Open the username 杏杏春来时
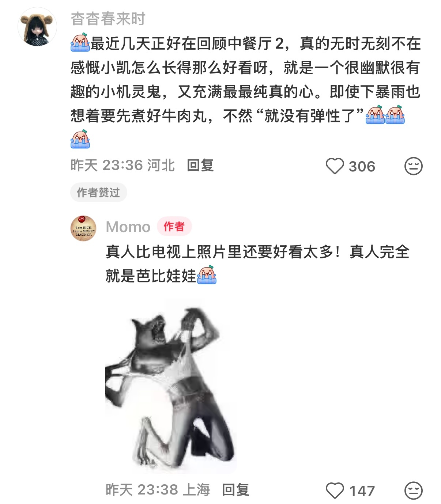The image size is (441, 504). 108,19
